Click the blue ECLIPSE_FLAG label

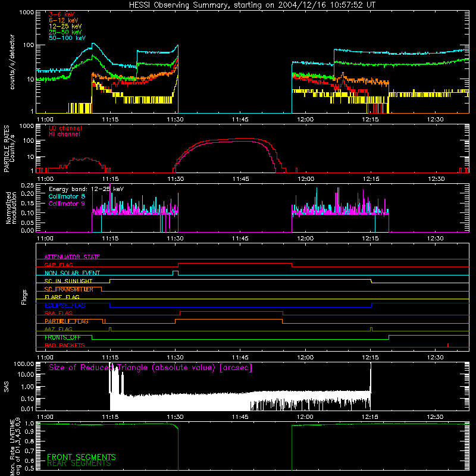(65, 305)
